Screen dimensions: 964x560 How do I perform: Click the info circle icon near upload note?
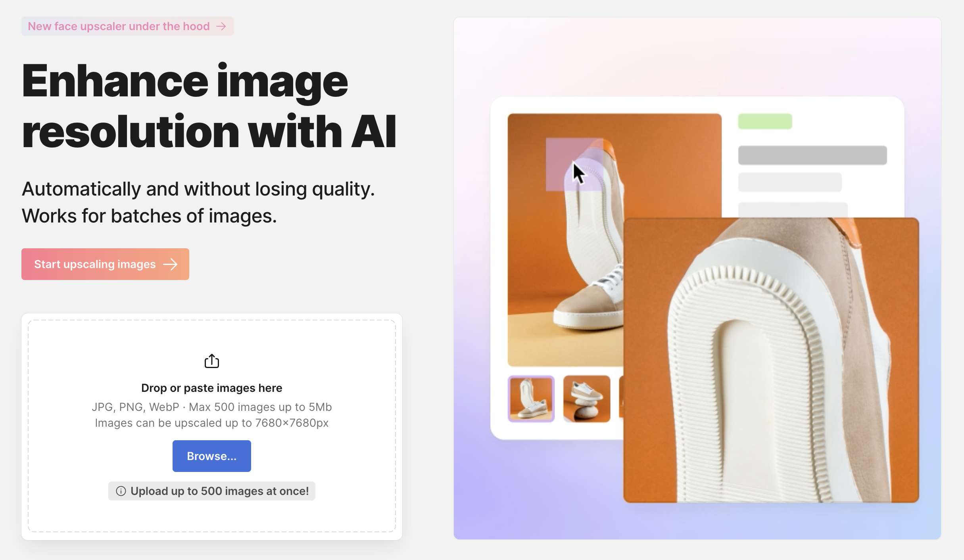tap(121, 491)
